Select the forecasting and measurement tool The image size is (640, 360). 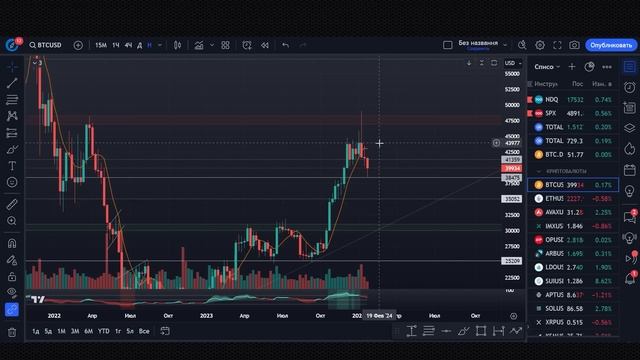tap(12, 133)
